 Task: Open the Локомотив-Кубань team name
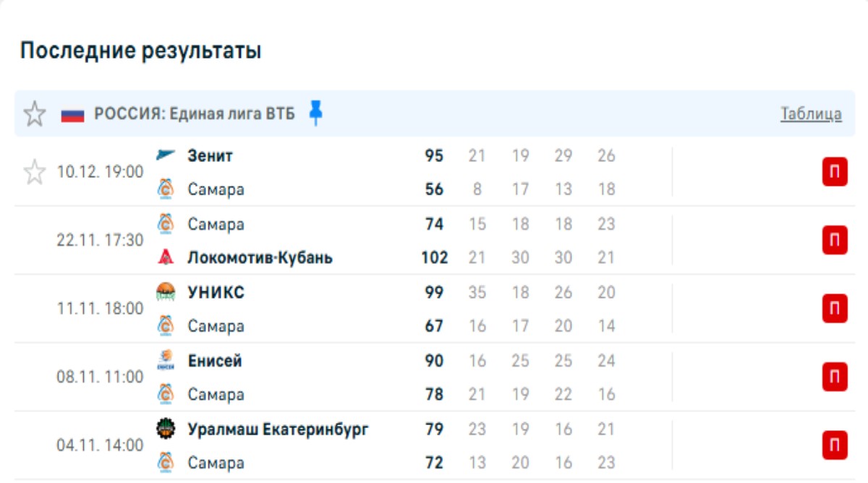point(260,258)
